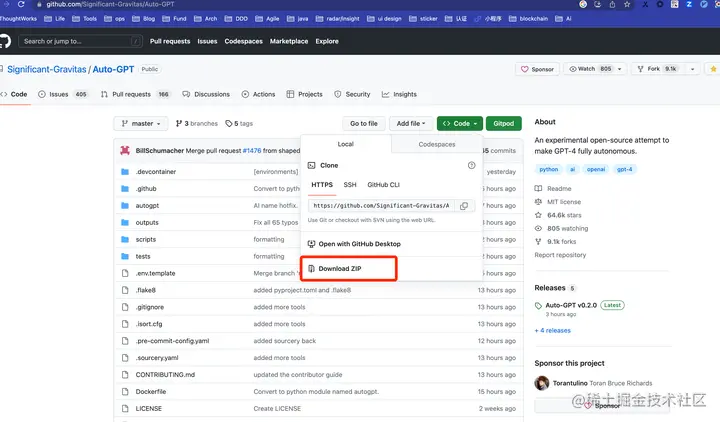
Task: Click the 64.6k stars link
Action: [564, 215]
